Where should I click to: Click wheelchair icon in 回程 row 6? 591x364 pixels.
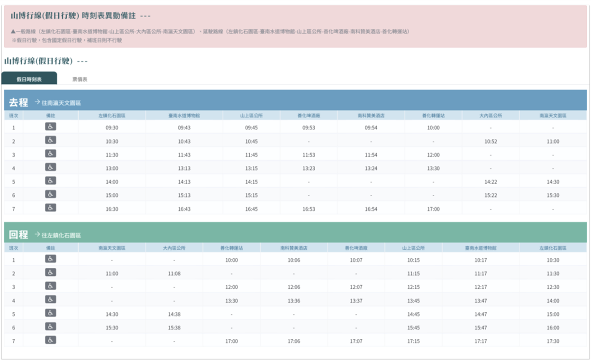click(x=51, y=327)
